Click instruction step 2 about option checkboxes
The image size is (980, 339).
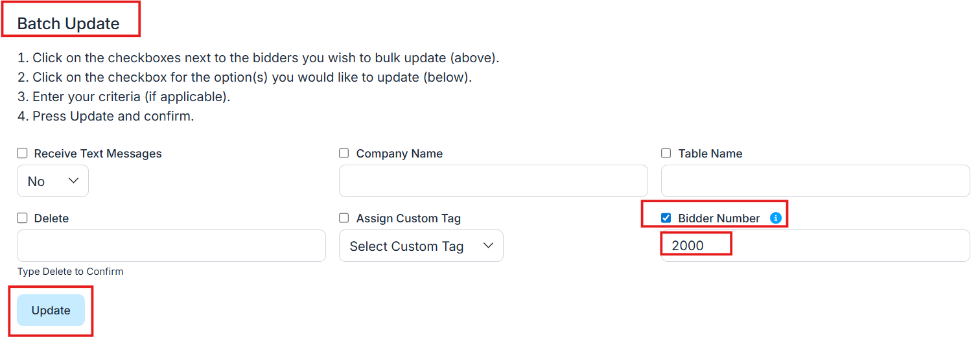coord(244,77)
